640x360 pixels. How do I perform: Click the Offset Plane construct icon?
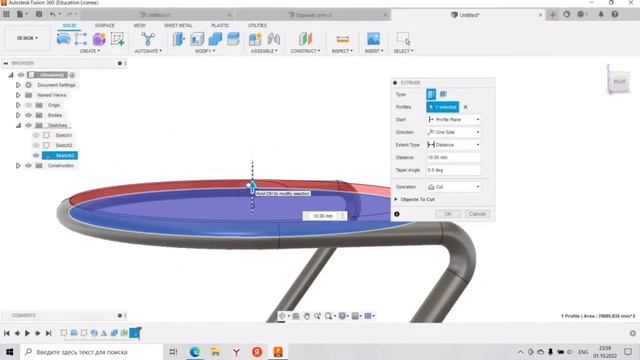(305, 39)
